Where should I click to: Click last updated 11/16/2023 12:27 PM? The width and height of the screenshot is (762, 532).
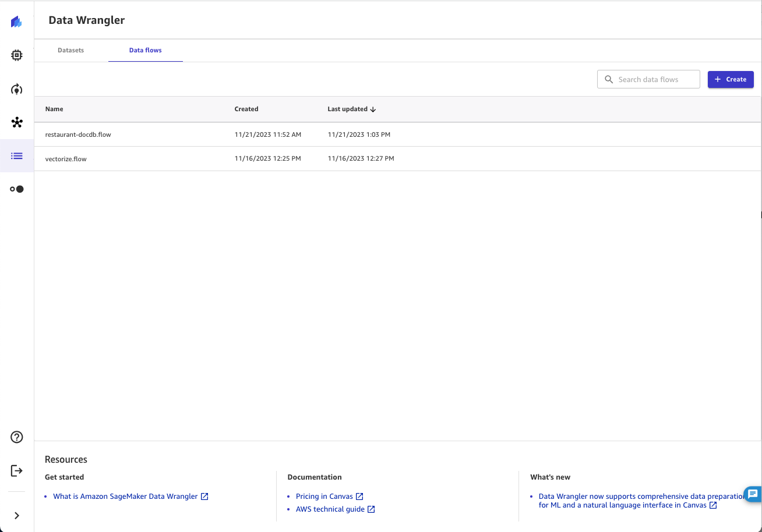tap(361, 158)
